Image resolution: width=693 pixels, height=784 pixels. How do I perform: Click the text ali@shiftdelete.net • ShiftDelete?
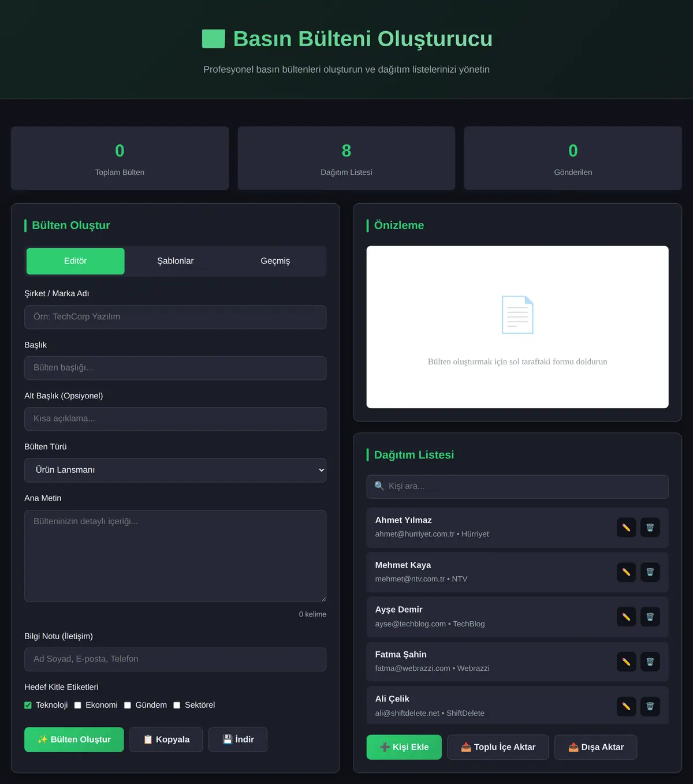pos(430,714)
